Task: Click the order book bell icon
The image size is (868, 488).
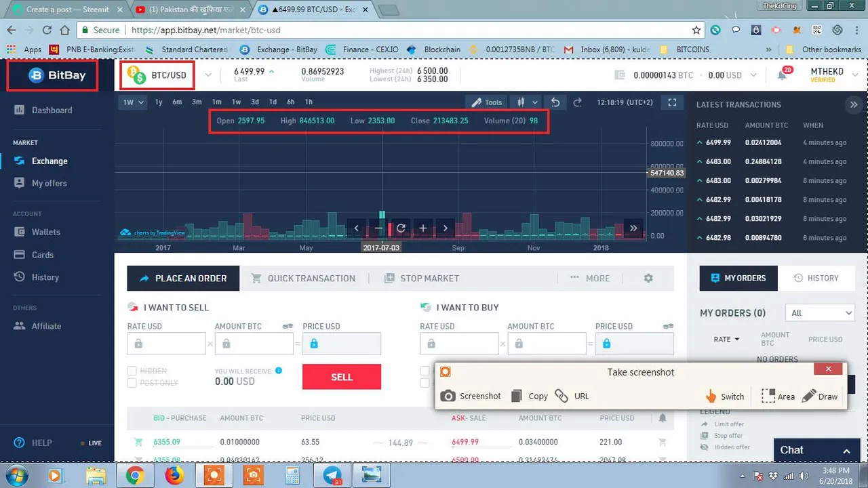Action: [663, 418]
